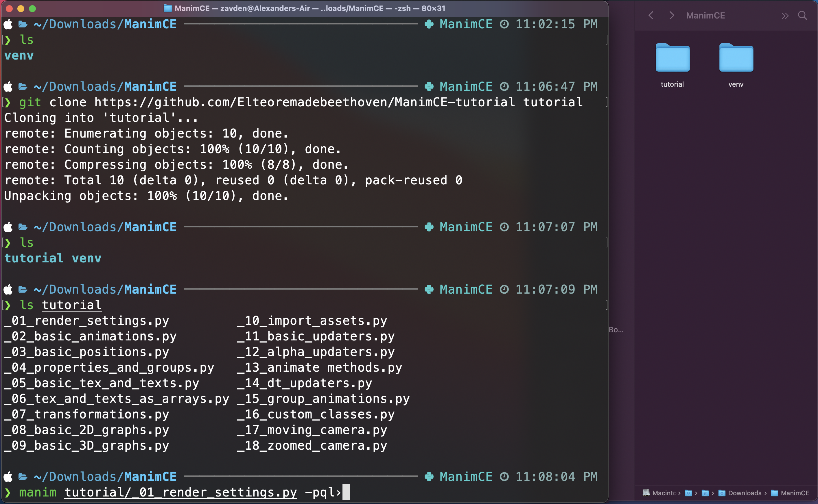Click the underlined tutorial/_01_render_settings.py path
The width and height of the screenshot is (818, 504).
click(x=180, y=492)
